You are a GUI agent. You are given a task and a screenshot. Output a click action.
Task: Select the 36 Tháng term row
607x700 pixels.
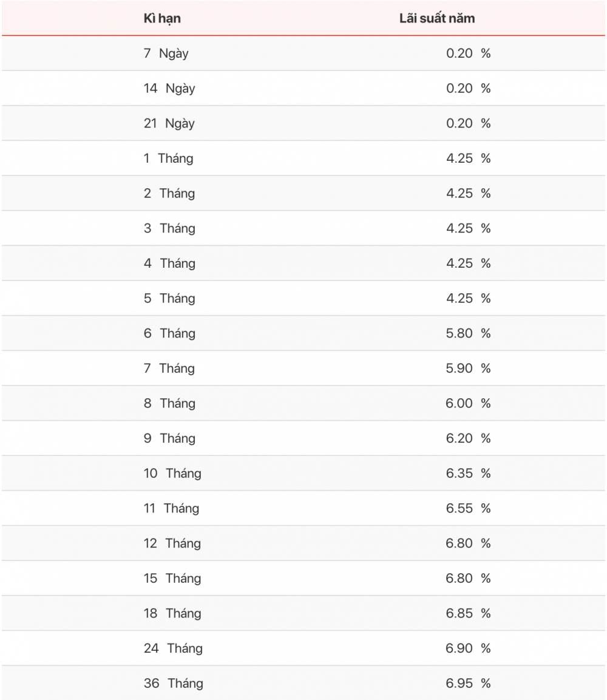[303, 683]
